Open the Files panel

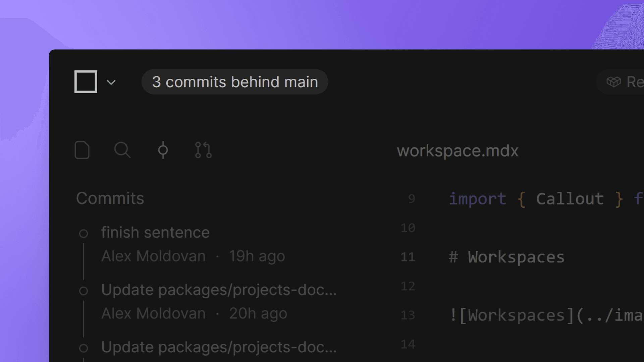[x=83, y=150]
